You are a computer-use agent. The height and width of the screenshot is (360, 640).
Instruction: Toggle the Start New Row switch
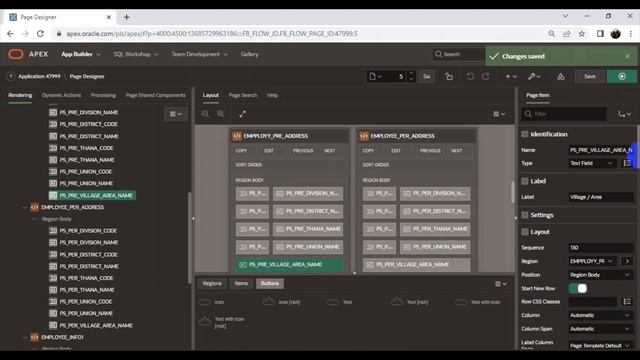[578, 289]
